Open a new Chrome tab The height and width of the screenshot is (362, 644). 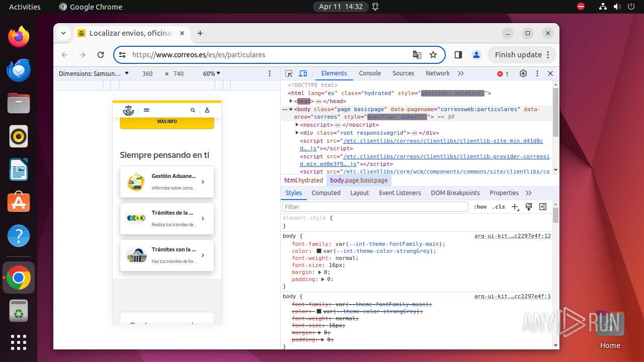tap(200, 33)
